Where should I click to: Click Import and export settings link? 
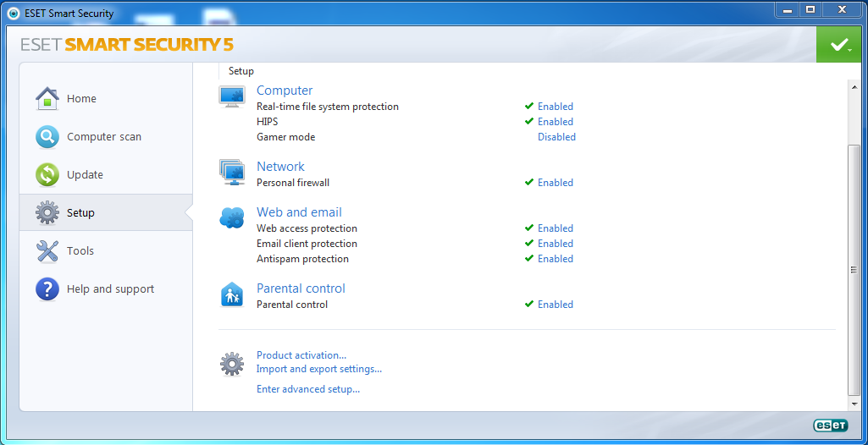[x=319, y=369]
